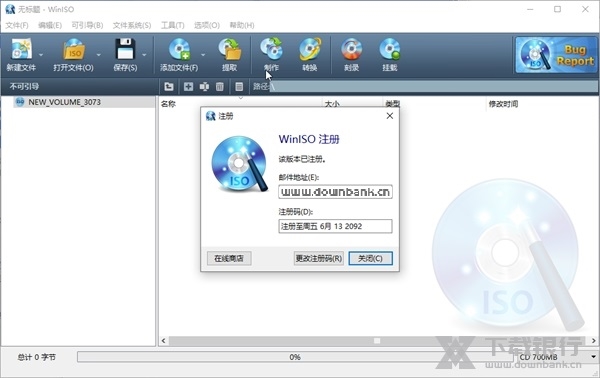This screenshot has height=378, width=600.
Task: Click the WinISO app icon in the title bar
Action: [10, 9]
